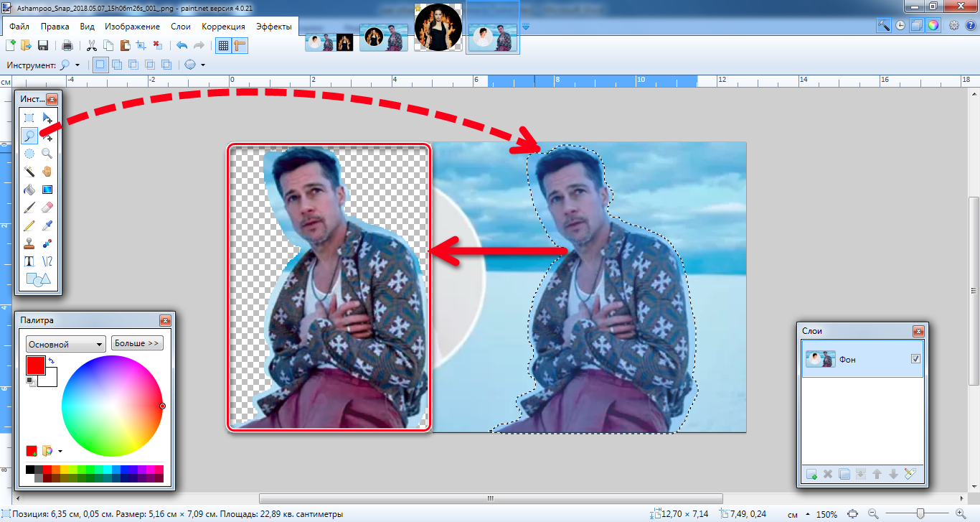Add new layer in Слои panel
Viewport: 980px width, 522px height.
pos(811,474)
